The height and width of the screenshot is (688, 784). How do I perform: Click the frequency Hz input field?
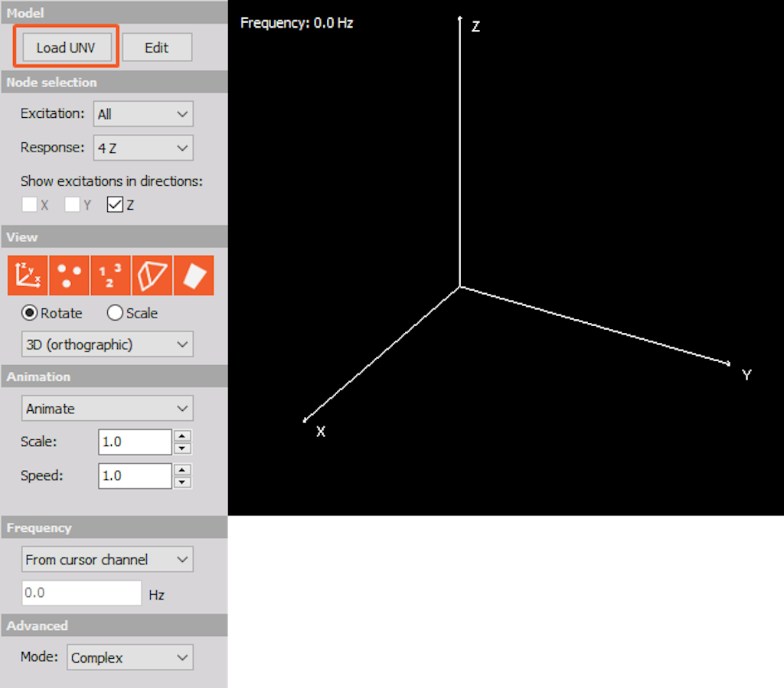tap(81, 593)
